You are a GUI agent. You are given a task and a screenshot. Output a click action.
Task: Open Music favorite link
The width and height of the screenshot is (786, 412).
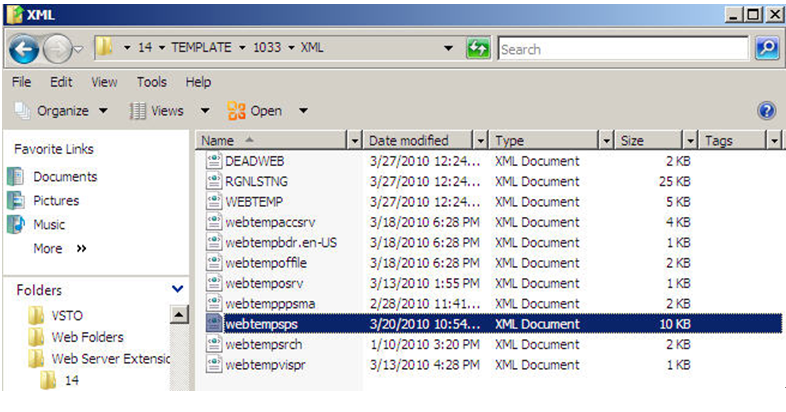(49, 225)
